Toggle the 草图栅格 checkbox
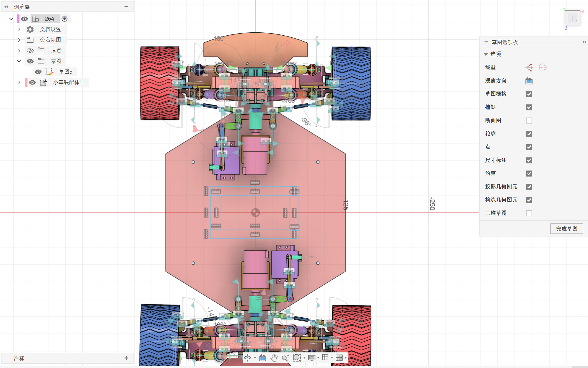The width and height of the screenshot is (588, 368). click(529, 94)
